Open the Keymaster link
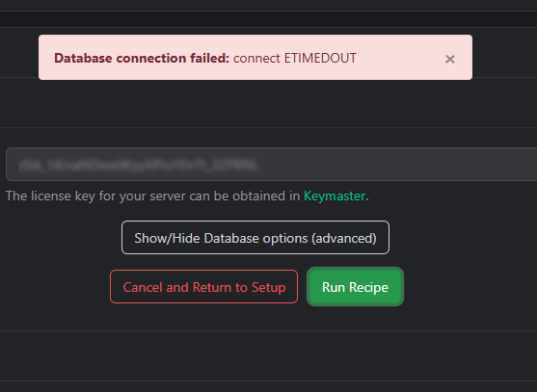 tap(335, 196)
